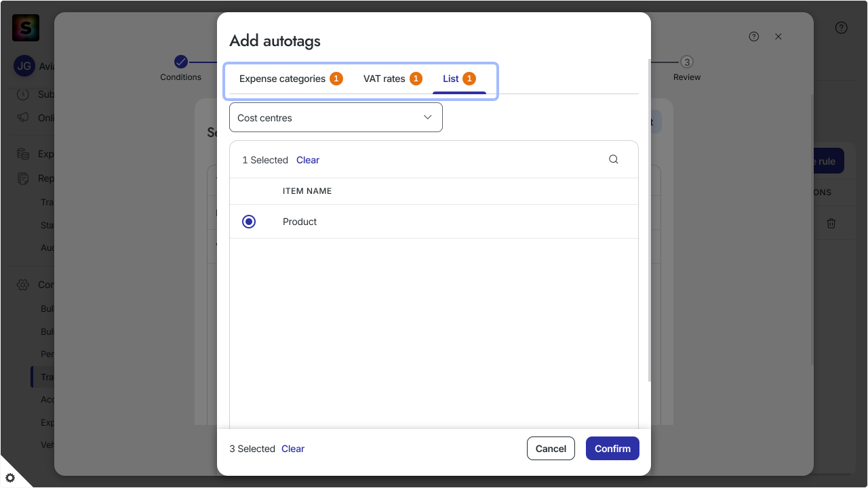Image resolution: width=868 pixels, height=488 pixels.
Task: Select the List tab
Action: [x=459, y=79]
